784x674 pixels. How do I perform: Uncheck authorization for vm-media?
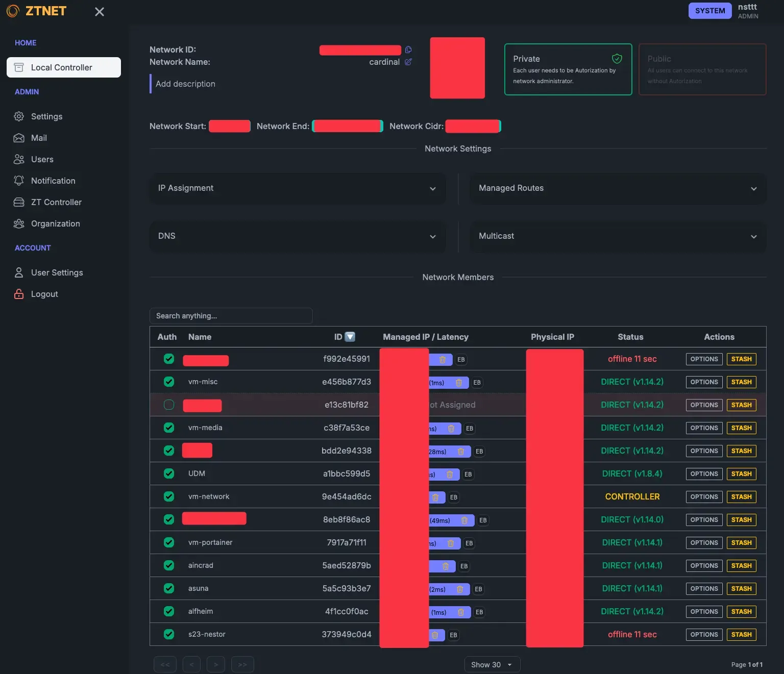pos(169,428)
